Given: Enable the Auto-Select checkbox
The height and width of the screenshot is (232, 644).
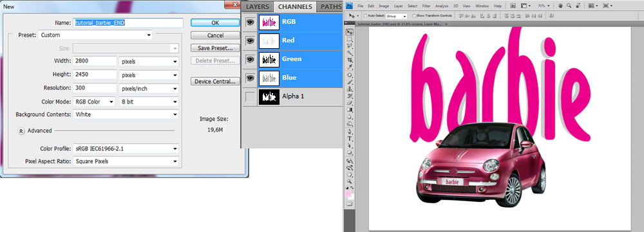Looking at the screenshot, I should pyautogui.click(x=365, y=15).
